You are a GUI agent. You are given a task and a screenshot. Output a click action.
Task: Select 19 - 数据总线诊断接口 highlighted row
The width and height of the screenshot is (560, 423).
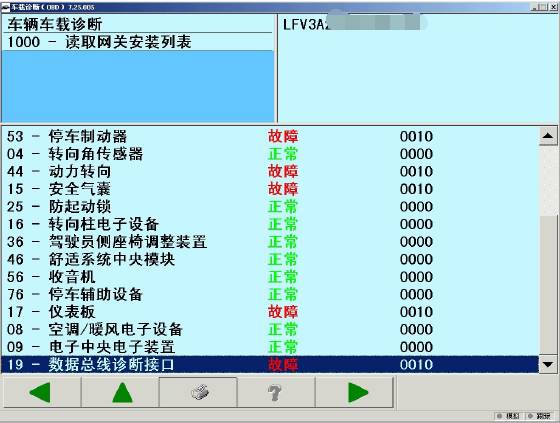(x=270, y=364)
